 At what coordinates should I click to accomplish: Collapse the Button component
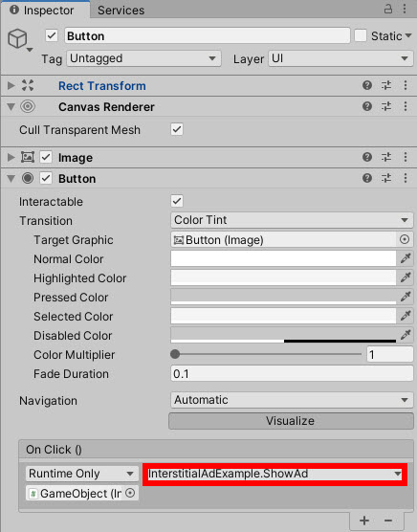click(11, 179)
